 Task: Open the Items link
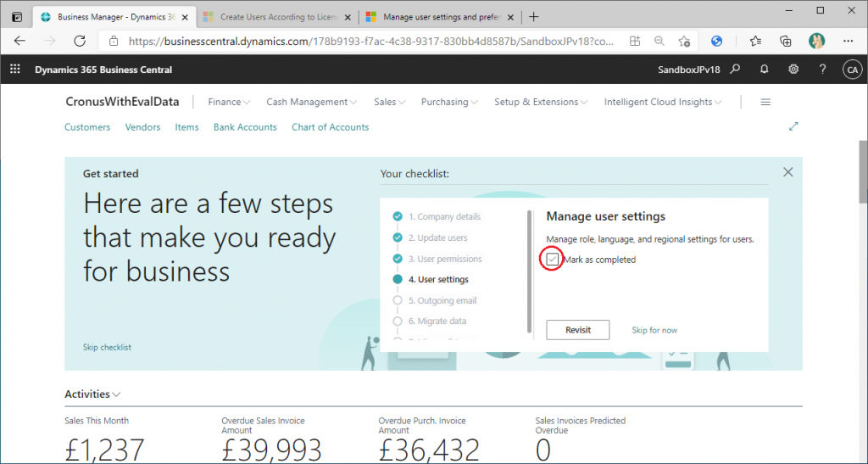186,126
